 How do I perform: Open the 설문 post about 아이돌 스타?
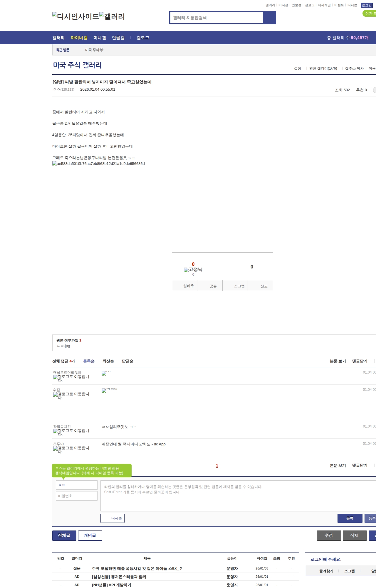click(x=137, y=569)
